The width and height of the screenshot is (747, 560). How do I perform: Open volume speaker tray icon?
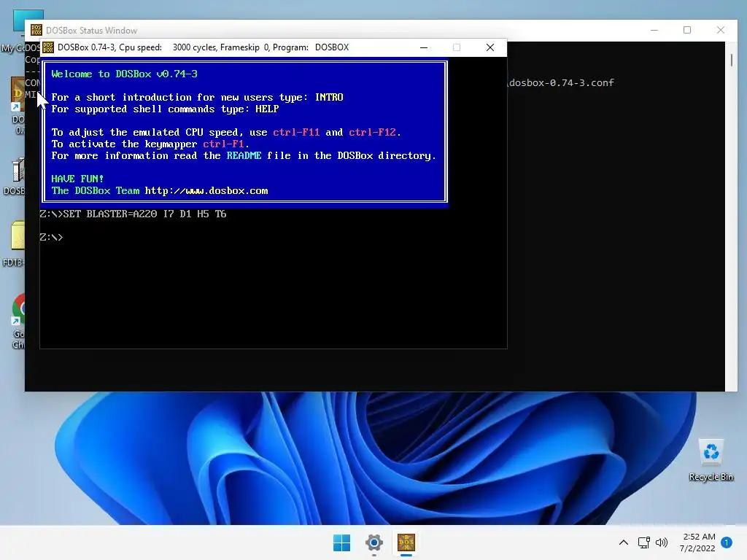pos(662,542)
